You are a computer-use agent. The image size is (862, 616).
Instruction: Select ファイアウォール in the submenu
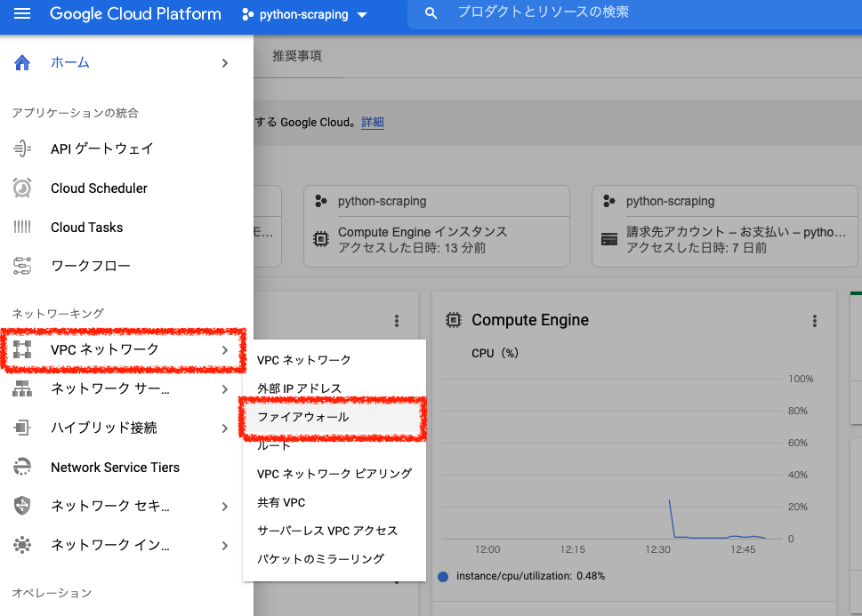click(334, 417)
